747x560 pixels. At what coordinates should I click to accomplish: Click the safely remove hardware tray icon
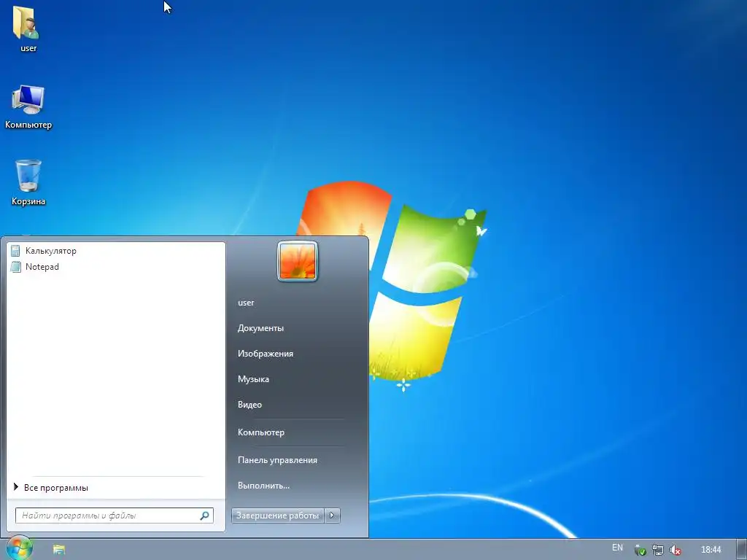(640, 550)
